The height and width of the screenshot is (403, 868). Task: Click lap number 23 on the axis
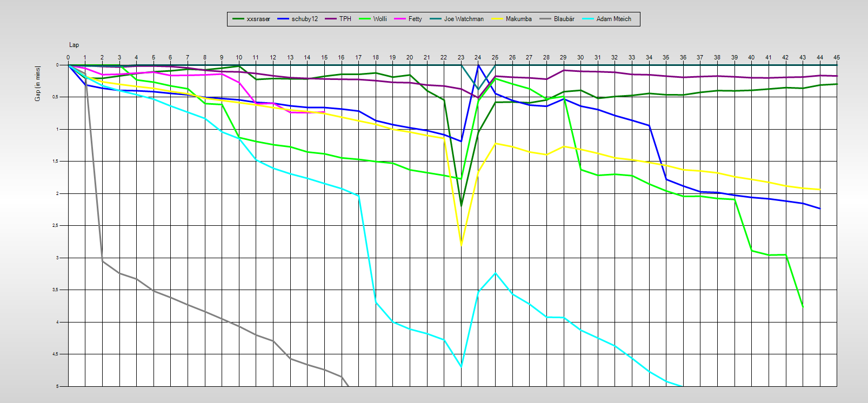coord(461,57)
